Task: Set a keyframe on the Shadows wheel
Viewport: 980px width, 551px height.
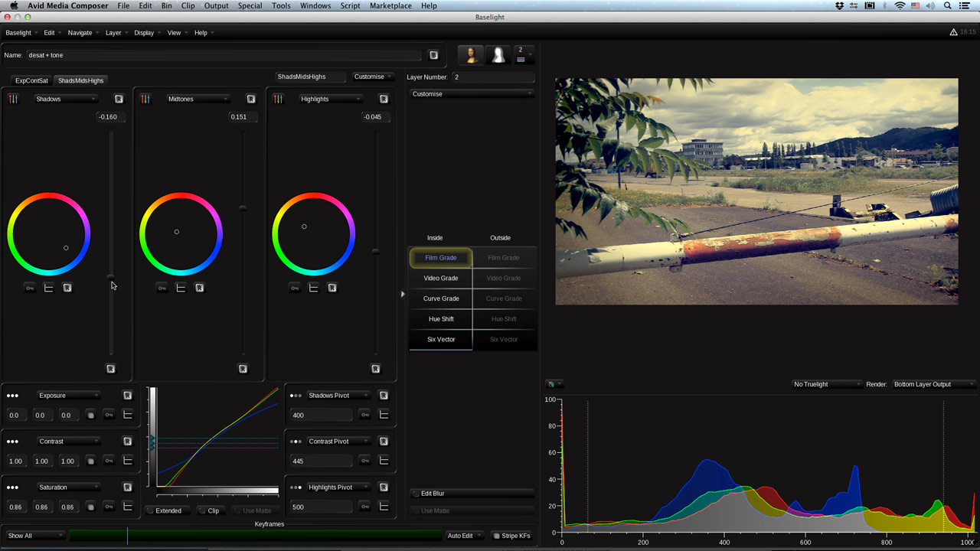Action: pyautogui.click(x=30, y=288)
